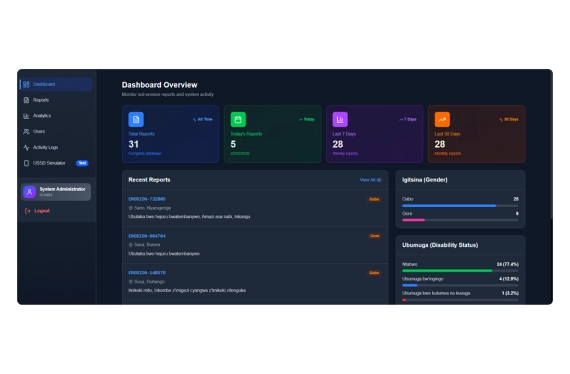Click the location pin icon beside Ruhango

[131, 282]
